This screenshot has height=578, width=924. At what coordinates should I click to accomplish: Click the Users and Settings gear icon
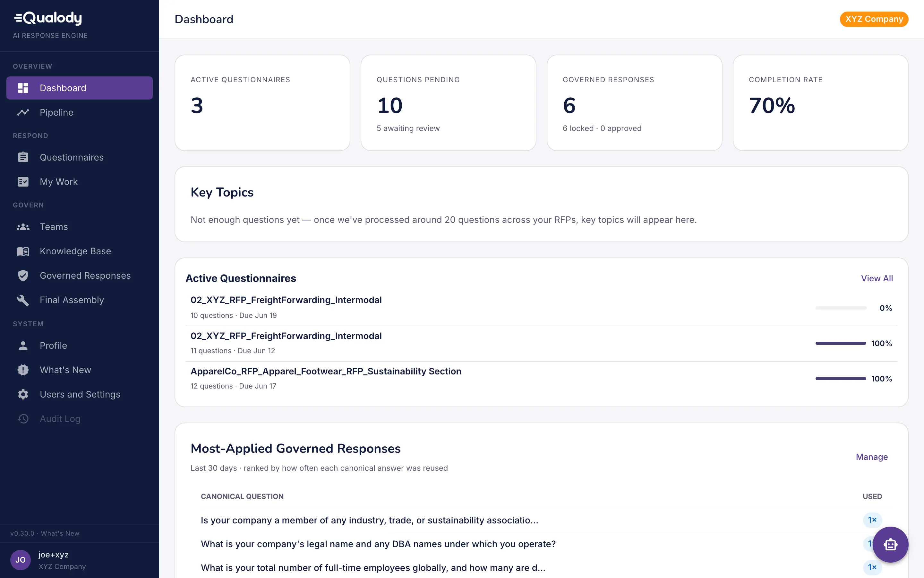tap(23, 394)
